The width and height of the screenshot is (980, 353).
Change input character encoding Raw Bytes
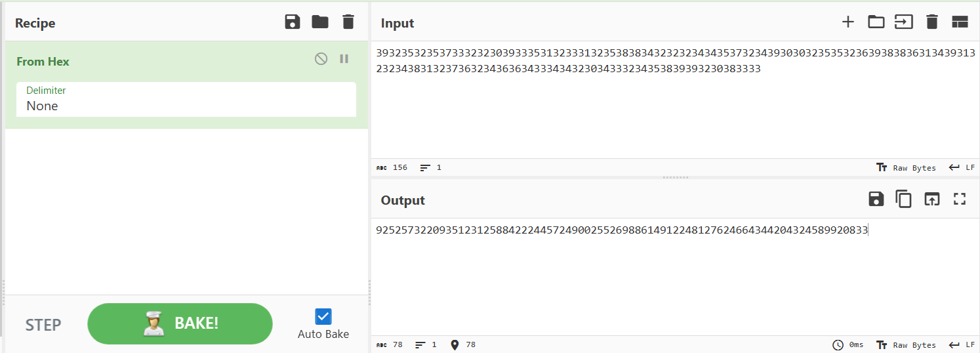(907, 168)
